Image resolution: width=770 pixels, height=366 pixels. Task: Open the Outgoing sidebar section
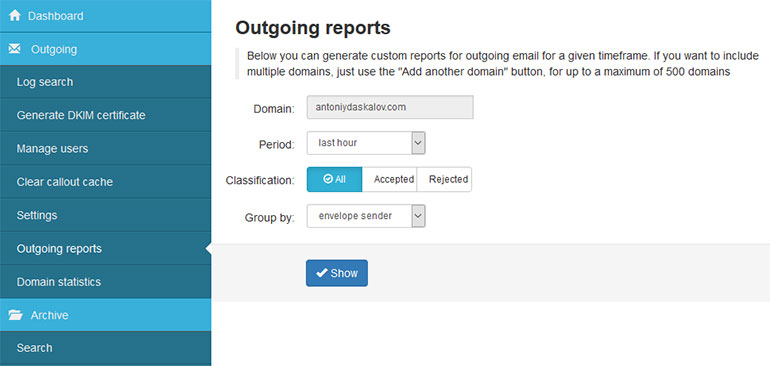pyautogui.click(x=106, y=49)
